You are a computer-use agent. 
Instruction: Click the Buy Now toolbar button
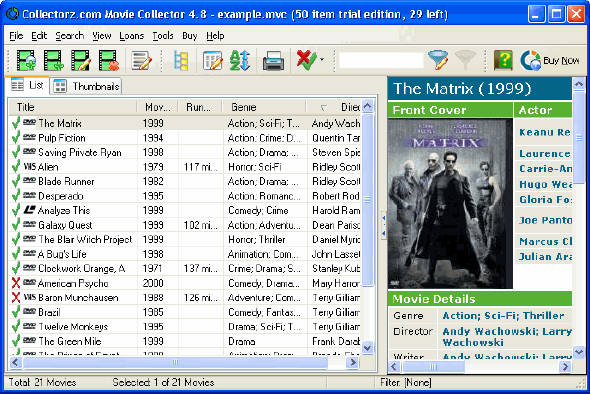[x=550, y=60]
